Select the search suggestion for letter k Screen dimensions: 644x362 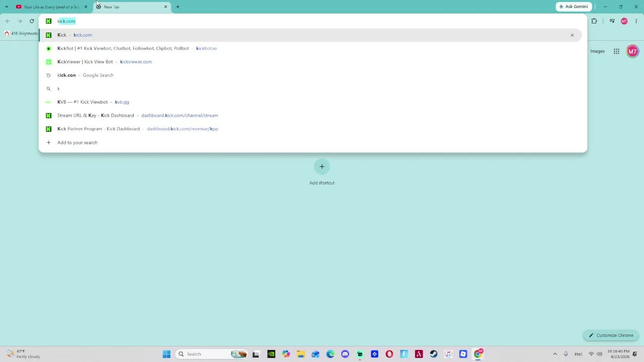tap(310, 88)
